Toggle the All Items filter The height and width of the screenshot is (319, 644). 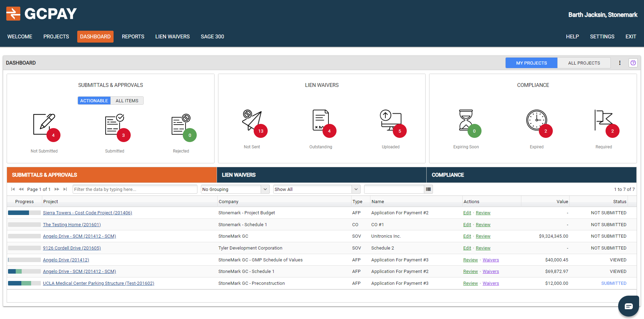[x=127, y=101]
